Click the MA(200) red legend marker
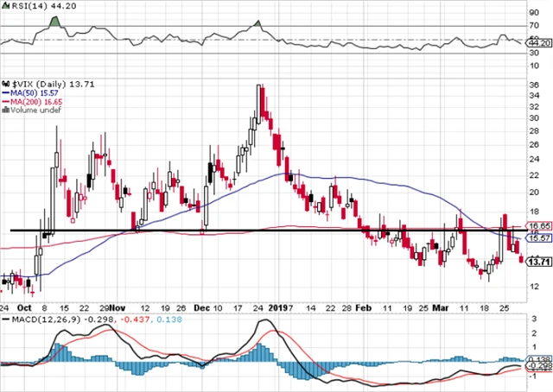The image size is (553, 392). [x=4, y=100]
